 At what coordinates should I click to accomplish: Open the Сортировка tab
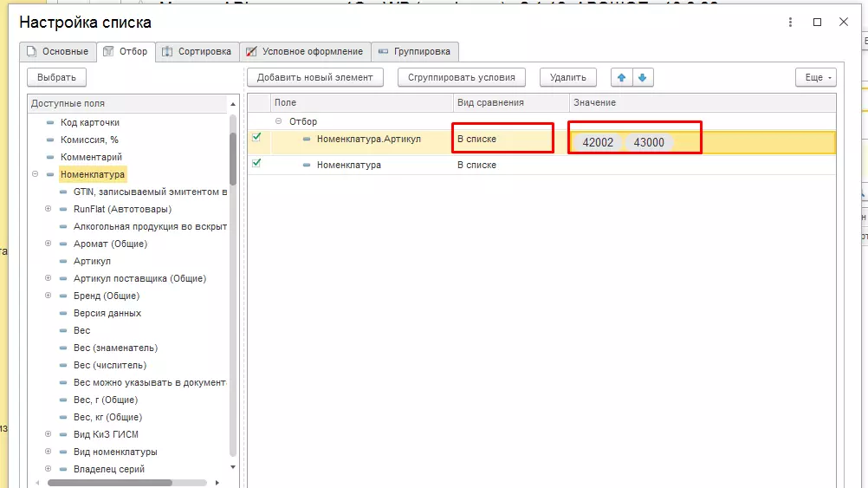click(x=197, y=51)
